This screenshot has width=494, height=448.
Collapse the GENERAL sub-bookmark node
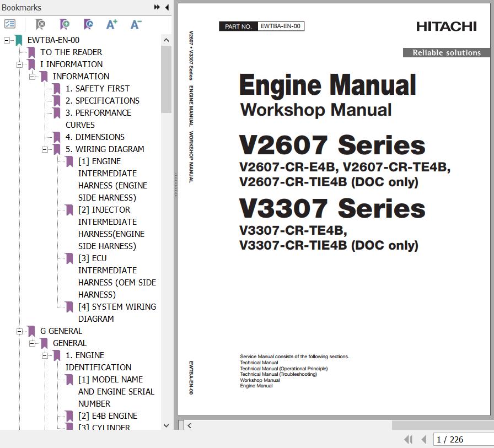coord(32,343)
